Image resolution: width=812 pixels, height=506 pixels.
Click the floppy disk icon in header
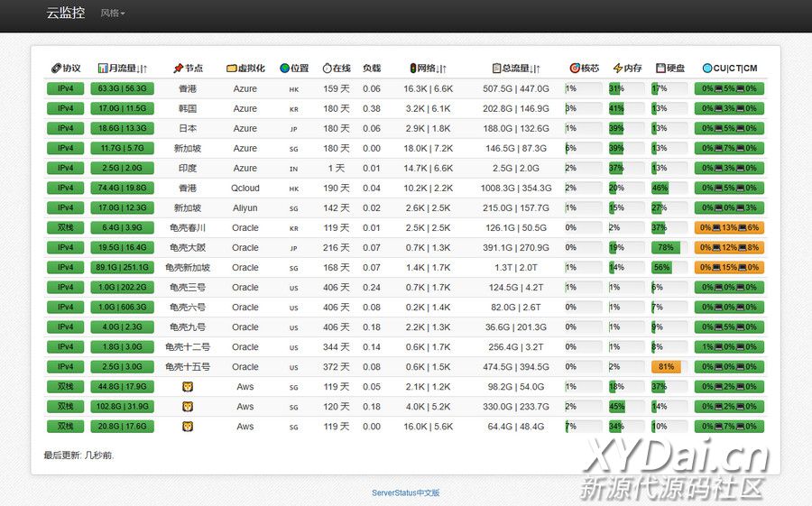(660, 69)
